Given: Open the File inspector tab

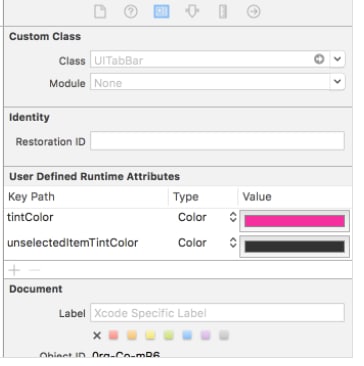Looking at the screenshot, I should pos(100,12).
